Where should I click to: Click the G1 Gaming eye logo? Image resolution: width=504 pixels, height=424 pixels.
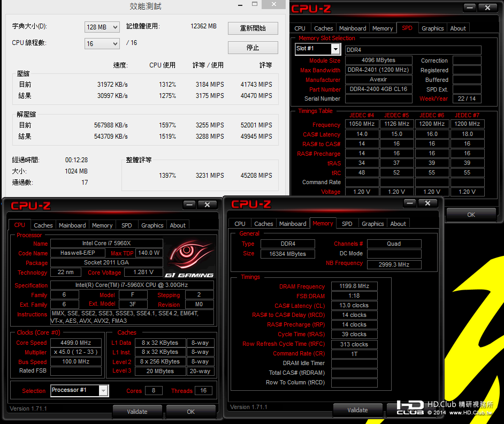(x=189, y=258)
